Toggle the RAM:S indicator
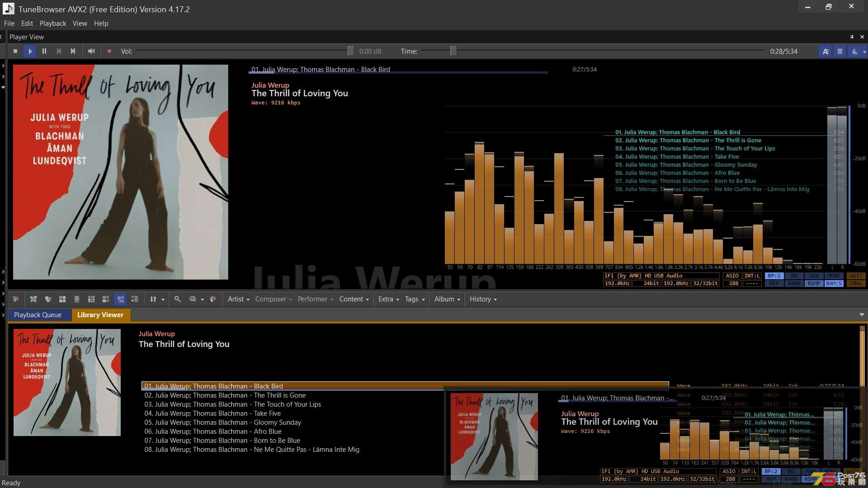 (x=834, y=284)
